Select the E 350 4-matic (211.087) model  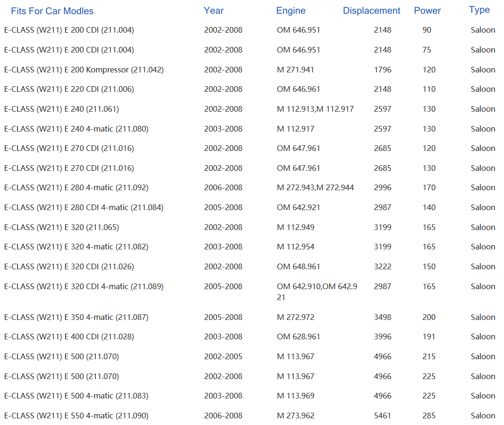(x=76, y=317)
